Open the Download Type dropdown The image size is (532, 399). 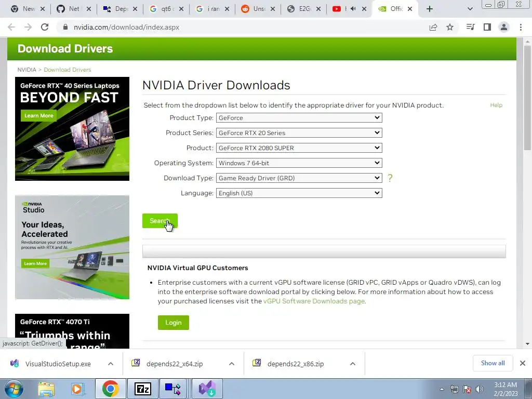[299, 178]
